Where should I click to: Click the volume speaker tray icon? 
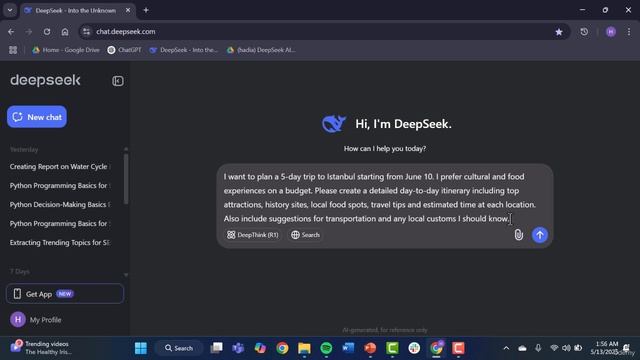[566, 348]
